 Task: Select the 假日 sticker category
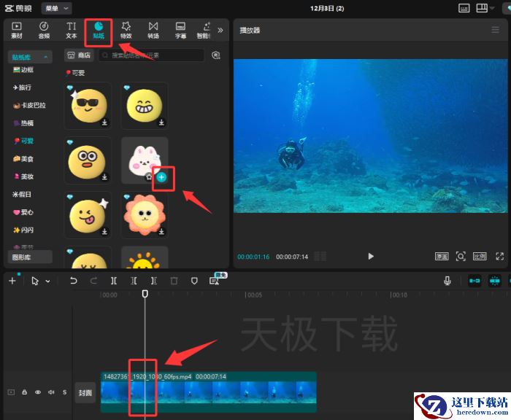[22, 195]
